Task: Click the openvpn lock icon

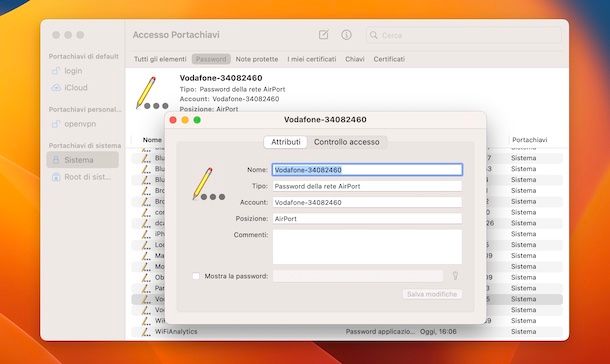Action: (56, 124)
